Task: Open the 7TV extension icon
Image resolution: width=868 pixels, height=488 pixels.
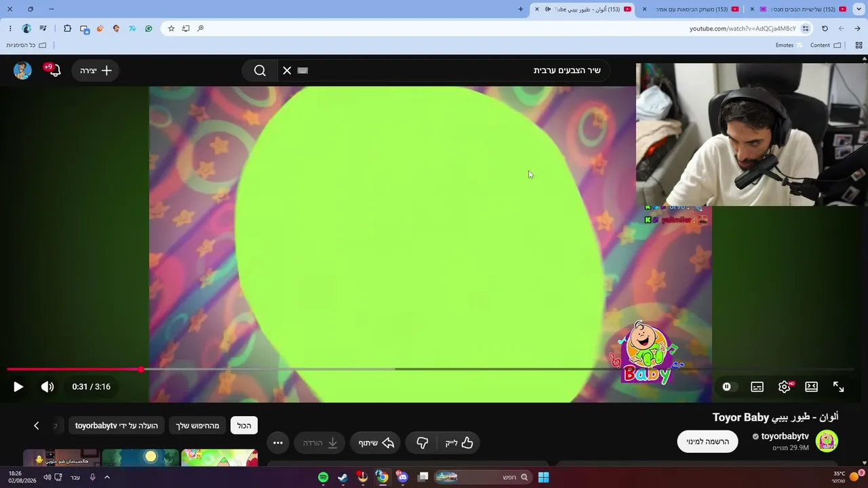Action: [x=132, y=28]
